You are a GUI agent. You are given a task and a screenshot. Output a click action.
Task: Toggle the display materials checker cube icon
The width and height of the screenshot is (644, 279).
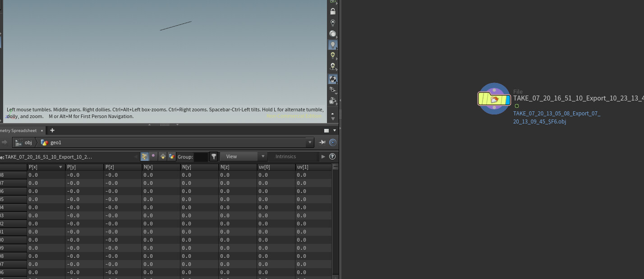pyautogui.click(x=333, y=79)
